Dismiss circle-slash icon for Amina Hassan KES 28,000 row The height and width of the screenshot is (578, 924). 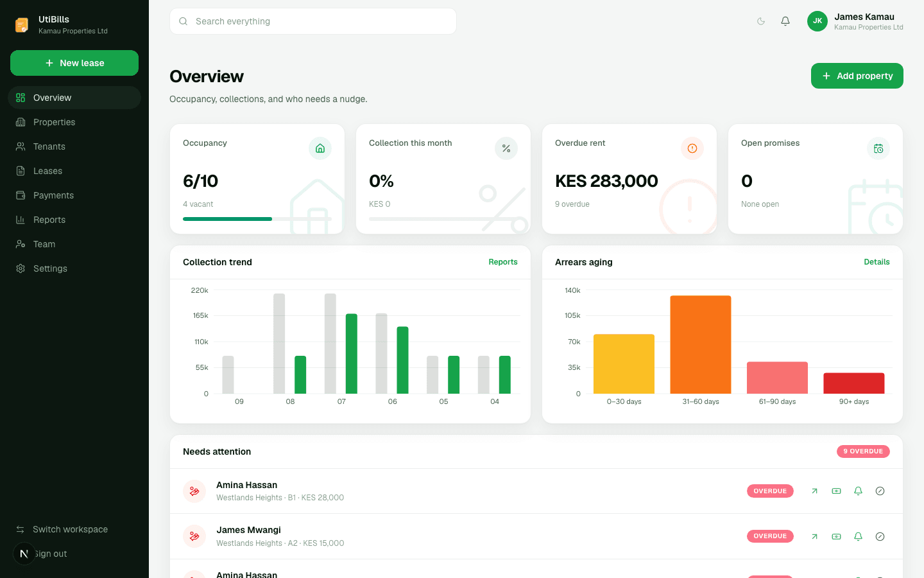pyautogui.click(x=880, y=491)
